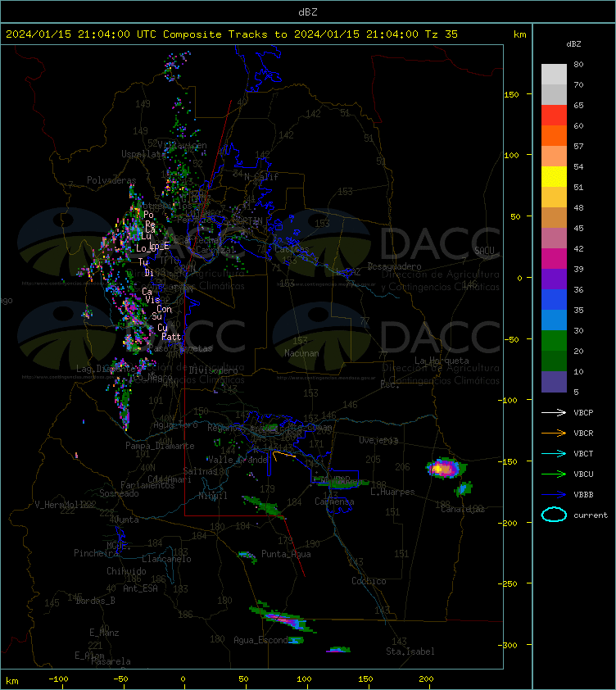Click the Carmensa place label
Screen dimensions: 616x690
[334, 502]
